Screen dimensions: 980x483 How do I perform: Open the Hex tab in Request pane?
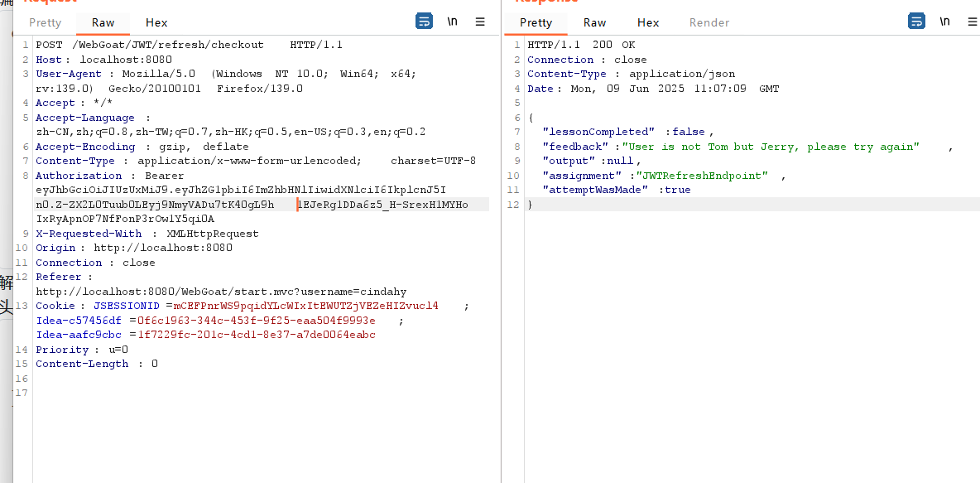(156, 22)
